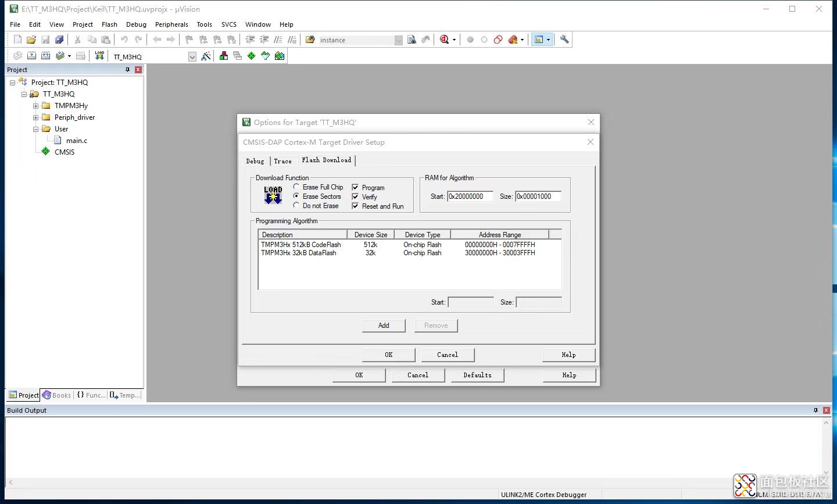Click the RAM for Algorithm Size field
Image resolution: width=837 pixels, height=504 pixels.
pyautogui.click(x=538, y=196)
